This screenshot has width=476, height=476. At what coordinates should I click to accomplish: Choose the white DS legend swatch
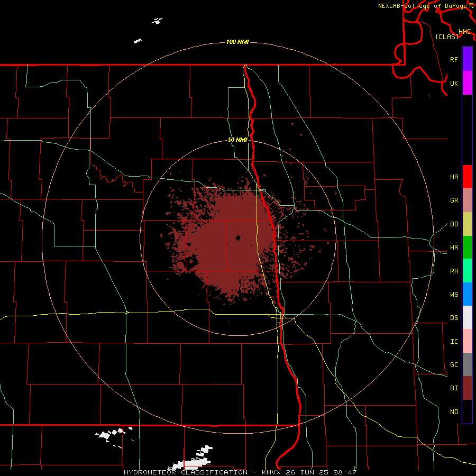pyautogui.click(x=467, y=317)
